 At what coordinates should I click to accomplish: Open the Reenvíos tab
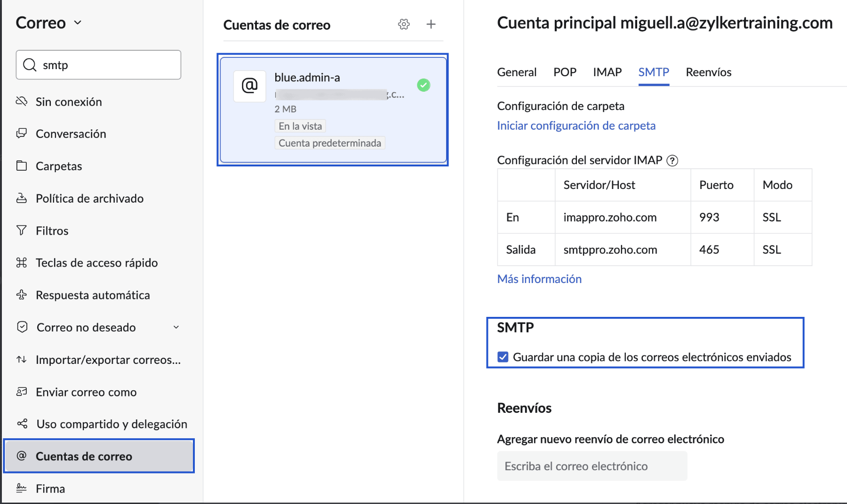click(708, 72)
